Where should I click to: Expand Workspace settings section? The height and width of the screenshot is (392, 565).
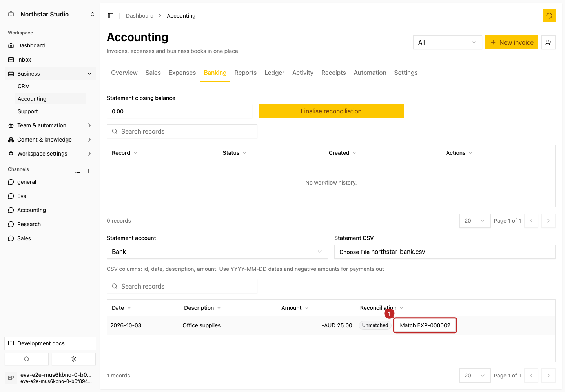(50, 154)
